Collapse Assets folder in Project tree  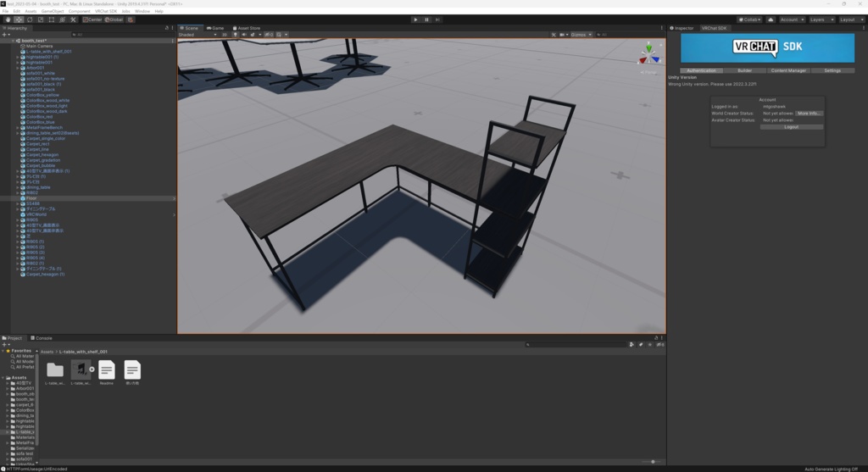click(x=3, y=377)
